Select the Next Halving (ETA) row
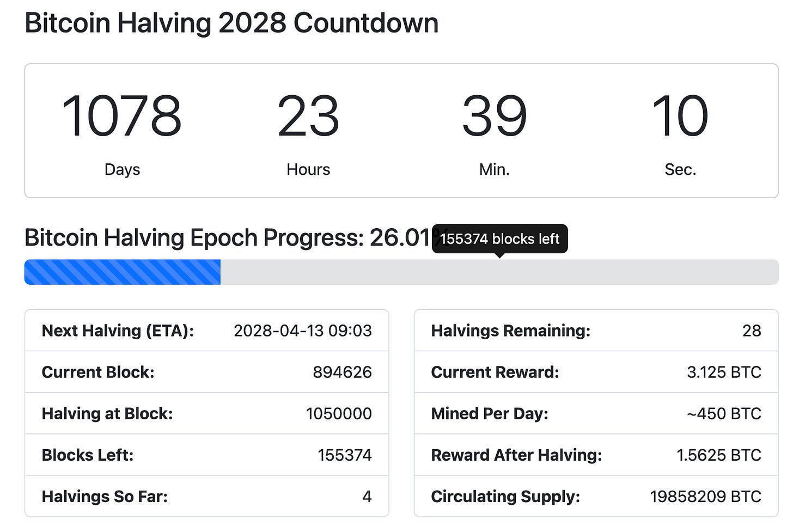Screen dimensions: 793x532 point(207,331)
